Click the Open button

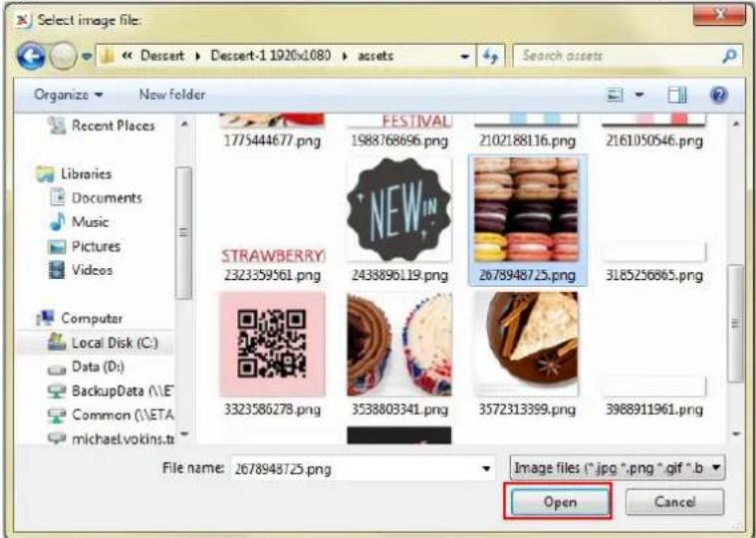pyautogui.click(x=559, y=502)
